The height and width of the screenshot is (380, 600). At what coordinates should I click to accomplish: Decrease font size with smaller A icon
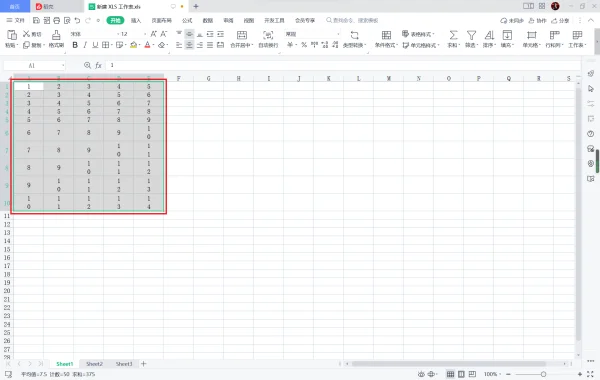(x=164, y=34)
